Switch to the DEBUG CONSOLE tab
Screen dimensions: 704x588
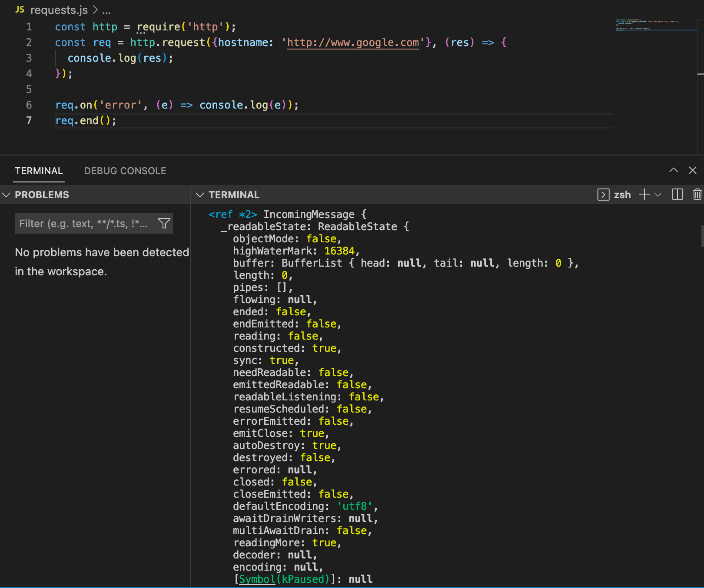[x=125, y=171]
